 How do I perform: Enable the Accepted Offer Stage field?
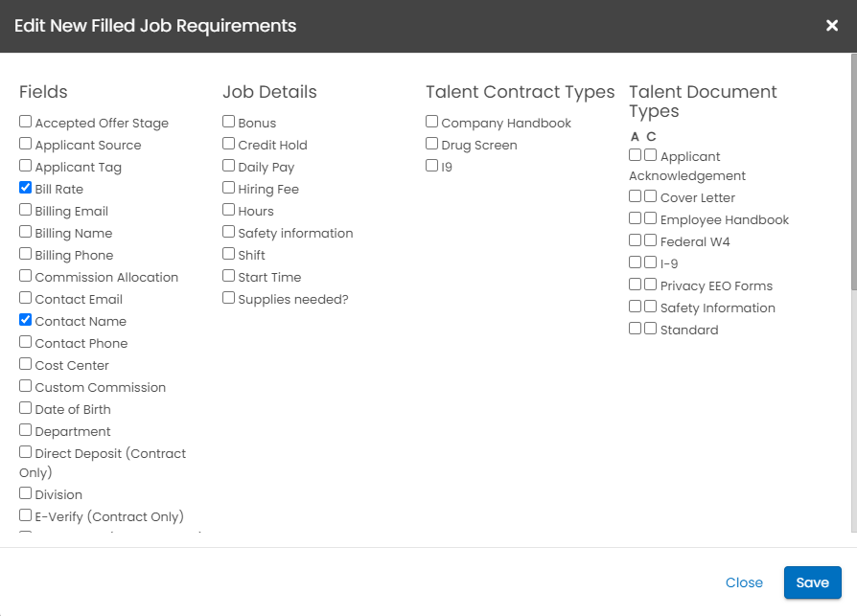[24, 122]
